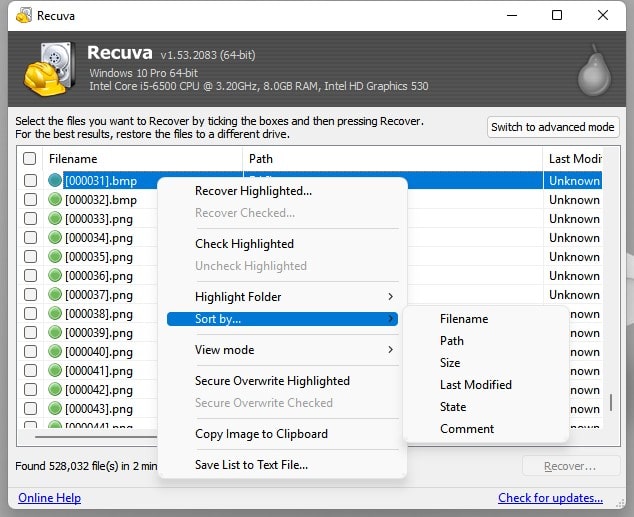Expand the Highlight Folder submenu arrow

pos(390,297)
